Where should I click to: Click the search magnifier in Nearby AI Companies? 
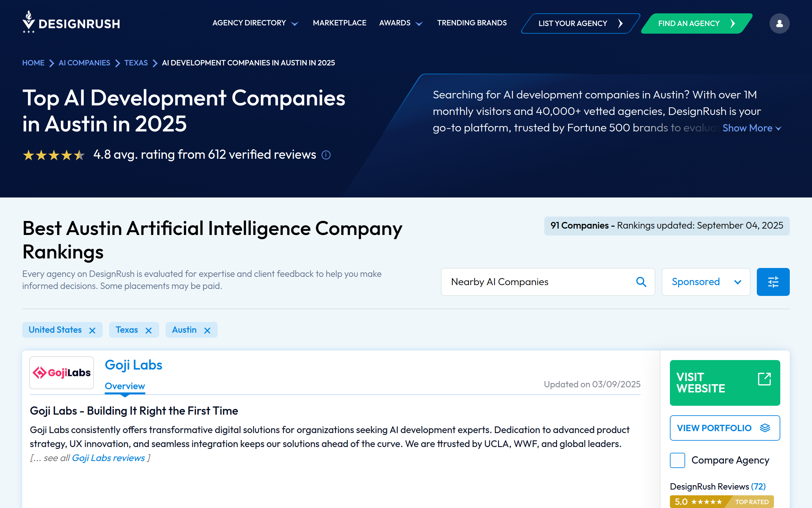click(x=641, y=282)
